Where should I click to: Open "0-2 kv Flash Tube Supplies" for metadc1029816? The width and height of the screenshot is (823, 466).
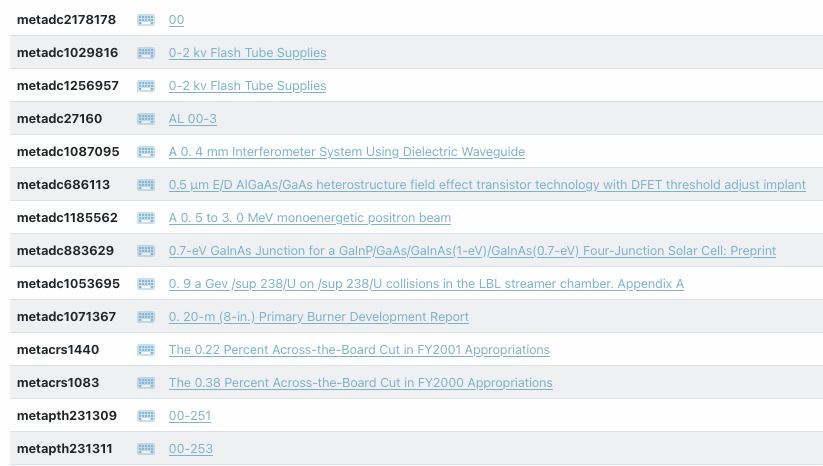(x=247, y=53)
